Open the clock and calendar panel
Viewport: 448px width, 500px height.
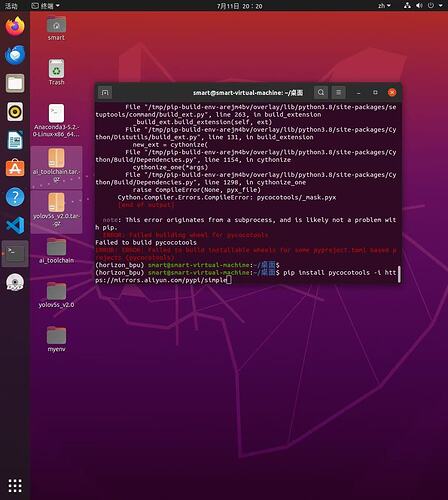[239, 6]
